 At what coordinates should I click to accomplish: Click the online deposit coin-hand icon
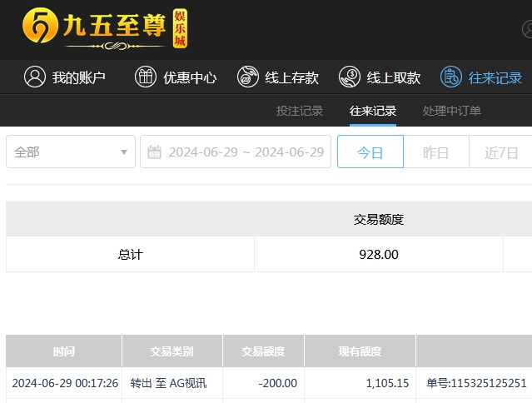[x=247, y=77]
